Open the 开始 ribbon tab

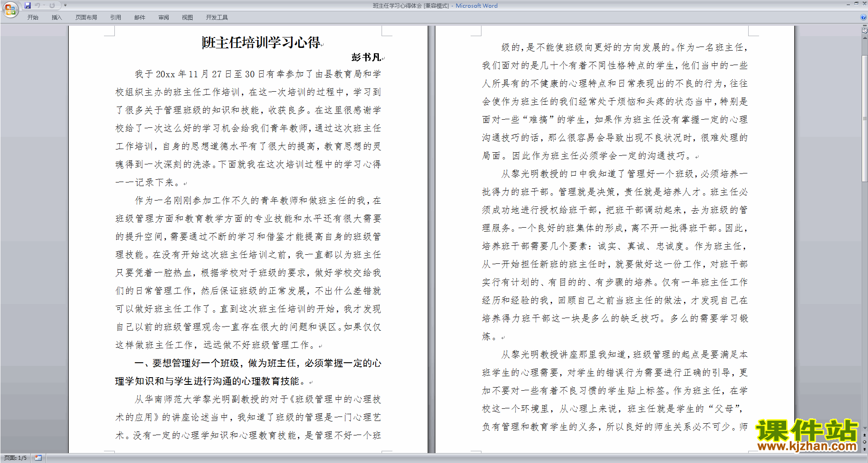(33, 18)
